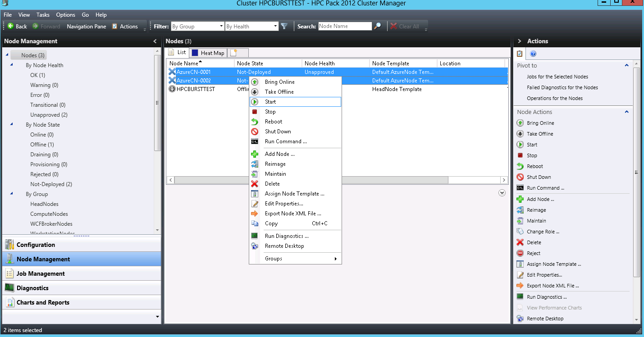Open the File menu

[x=8, y=15]
